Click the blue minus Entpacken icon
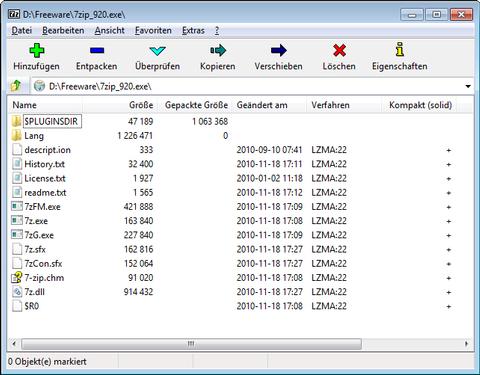The image size is (480, 375). (97, 51)
